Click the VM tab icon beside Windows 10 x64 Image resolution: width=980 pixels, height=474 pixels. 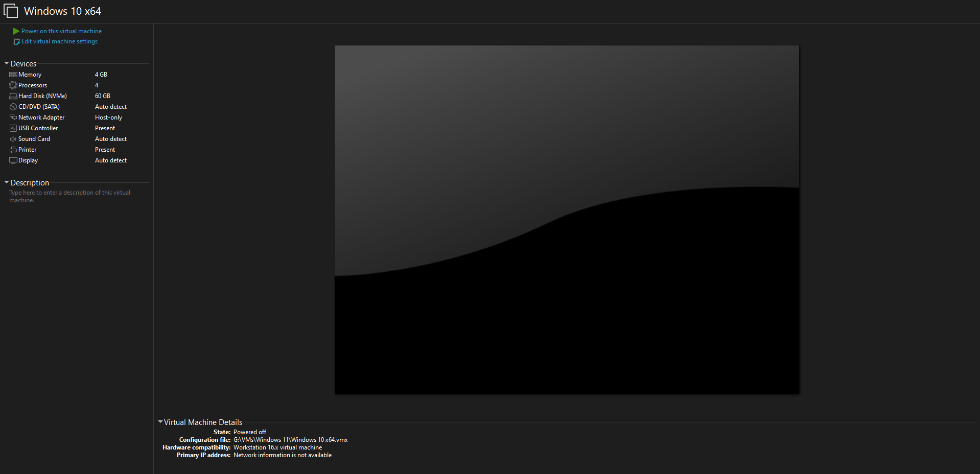[x=11, y=11]
